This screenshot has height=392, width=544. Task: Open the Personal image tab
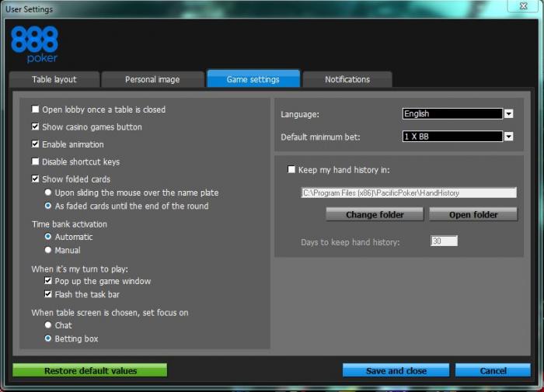point(152,79)
